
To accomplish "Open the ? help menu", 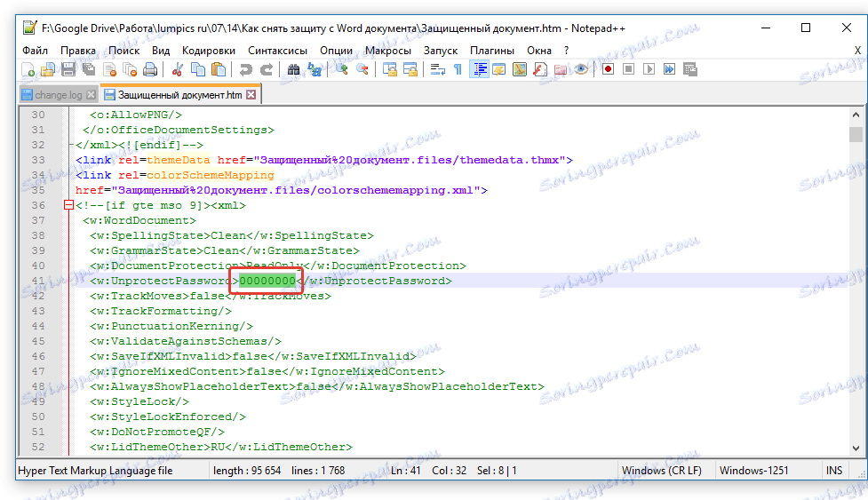I will click(566, 51).
